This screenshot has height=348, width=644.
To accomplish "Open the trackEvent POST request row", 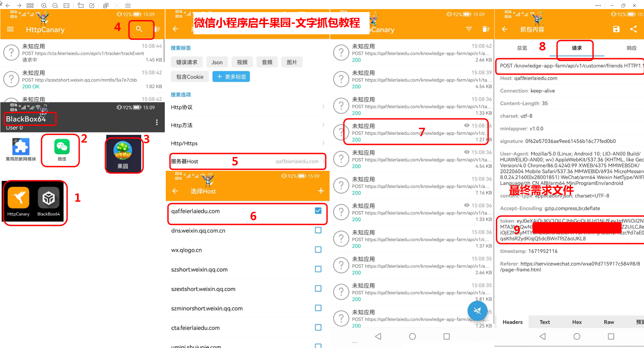I will 83,53.
